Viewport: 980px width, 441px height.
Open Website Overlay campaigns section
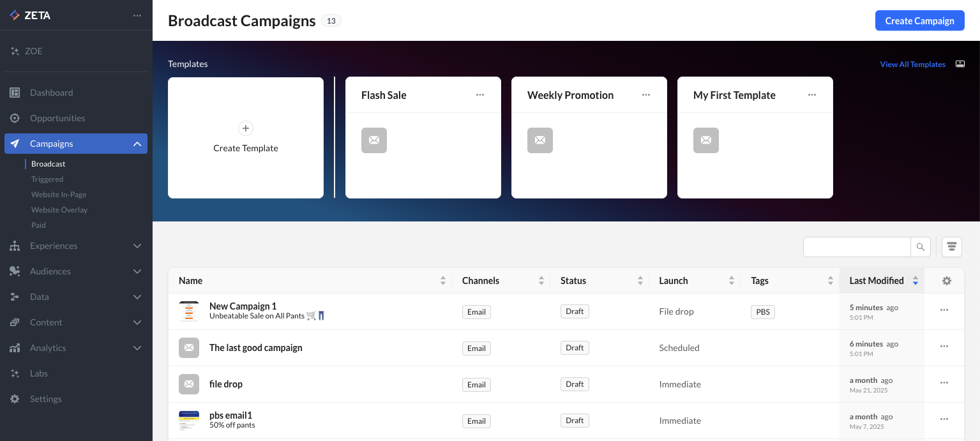[59, 210]
